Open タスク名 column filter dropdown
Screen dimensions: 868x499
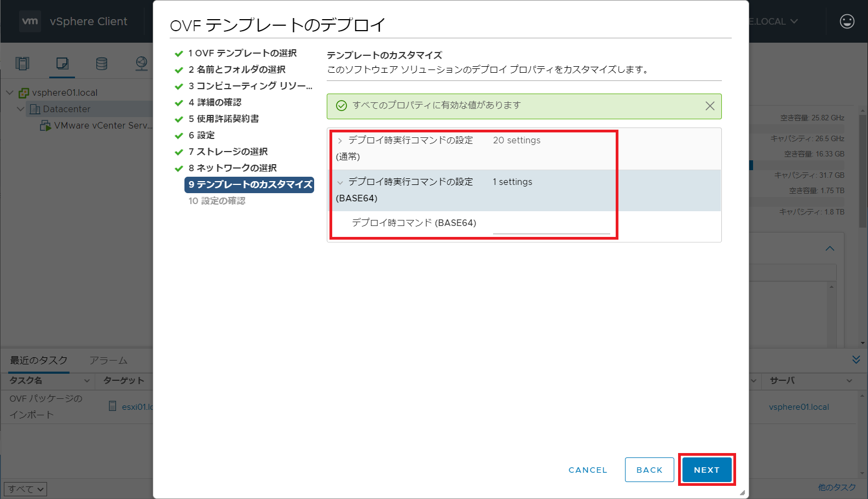[86, 380]
